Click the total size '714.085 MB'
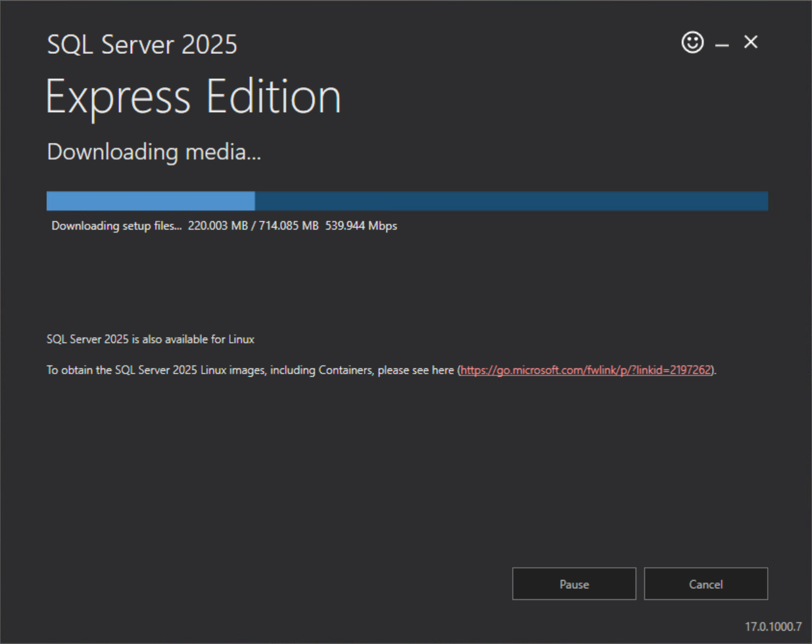The height and width of the screenshot is (644, 812). 288,226
